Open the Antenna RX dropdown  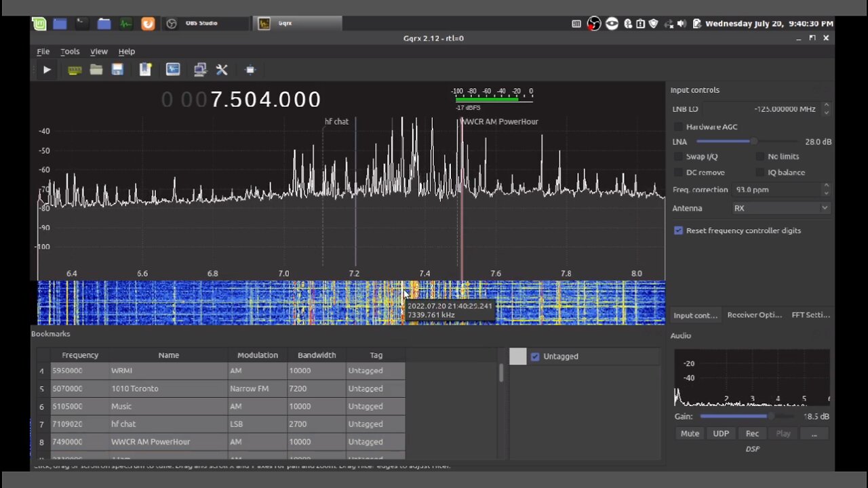point(781,208)
